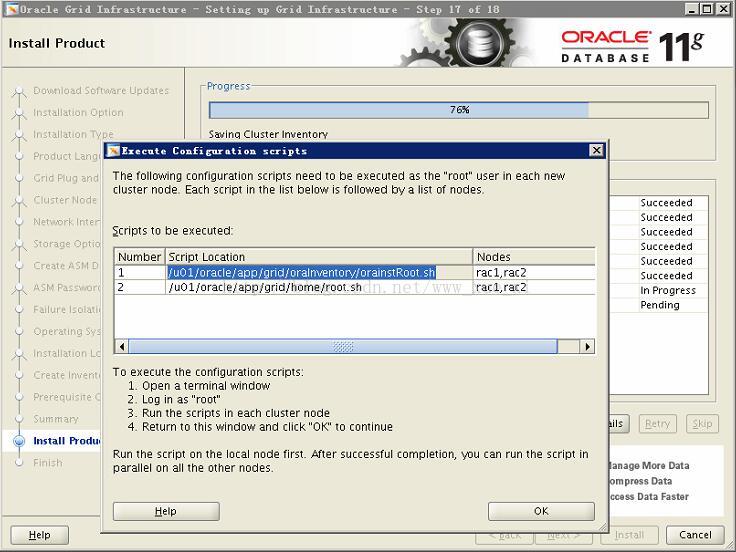Close the Execute Configuration scripts dialog
The width and height of the screenshot is (736, 552).
tap(596, 150)
